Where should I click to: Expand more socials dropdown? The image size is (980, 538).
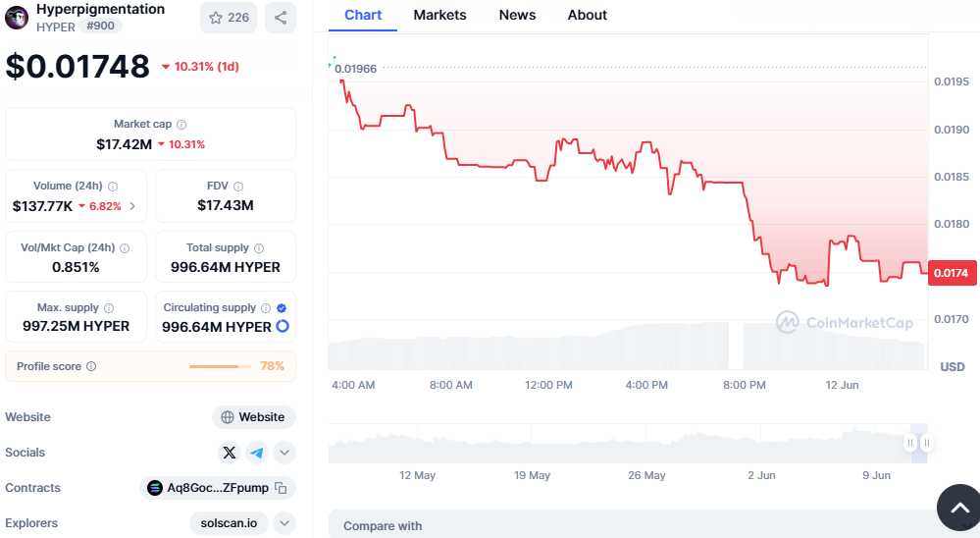click(284, 453)
